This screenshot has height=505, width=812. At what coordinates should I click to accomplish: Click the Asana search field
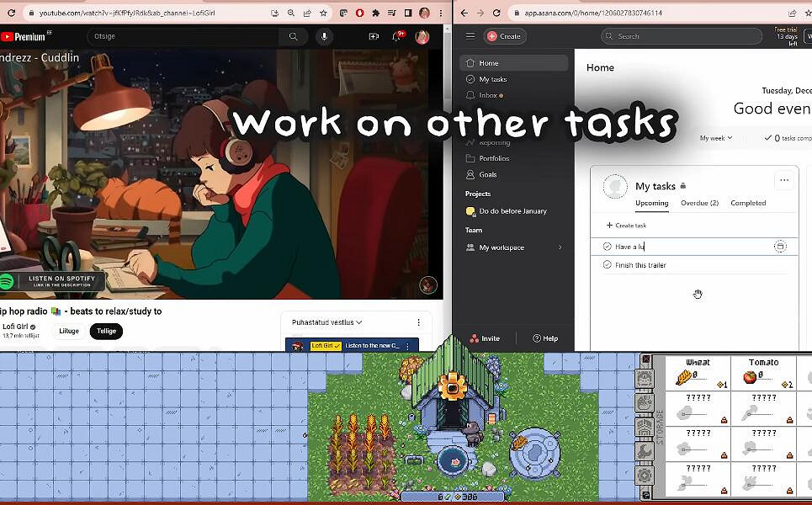(682, 36)
